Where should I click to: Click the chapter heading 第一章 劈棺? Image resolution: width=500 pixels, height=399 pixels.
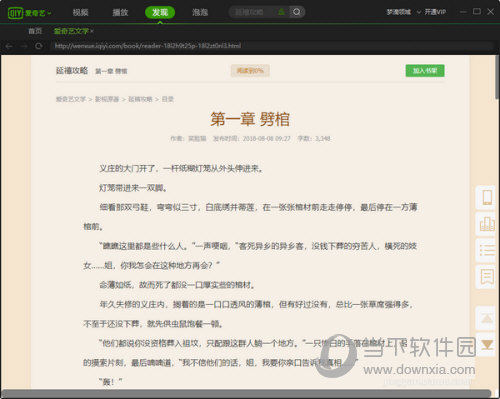pos(250,119)
